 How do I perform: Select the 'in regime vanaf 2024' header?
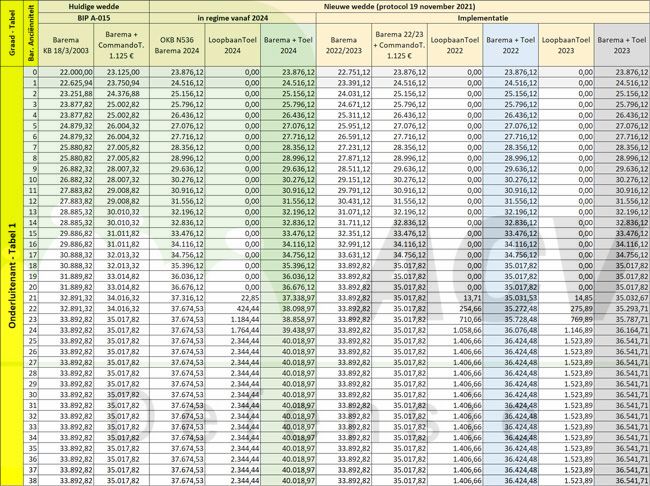233,18
